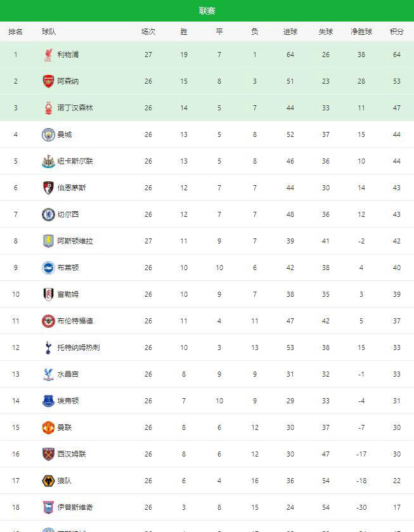Click the 净胜球 column header
414x532 pixels.
pyautogui.click(x=361, y=32)
